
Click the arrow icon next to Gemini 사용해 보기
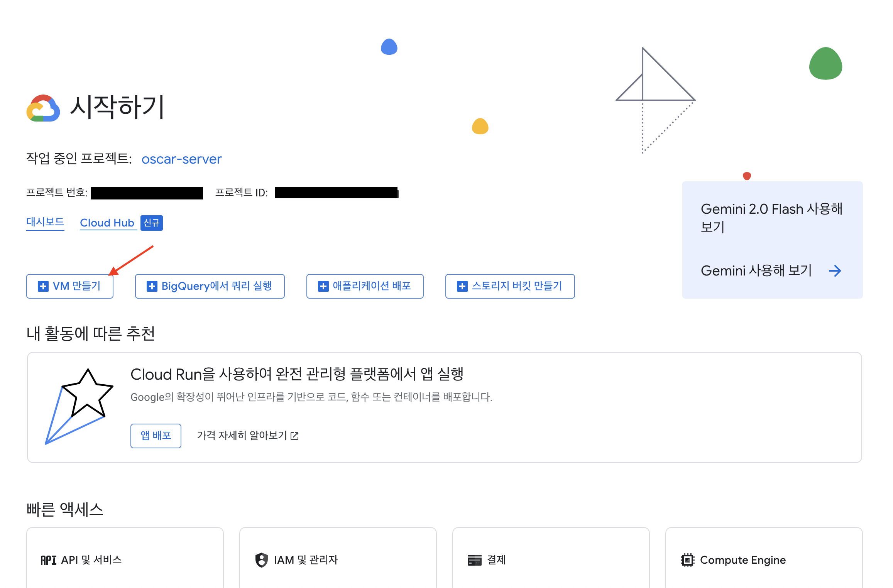pos(835,271)
